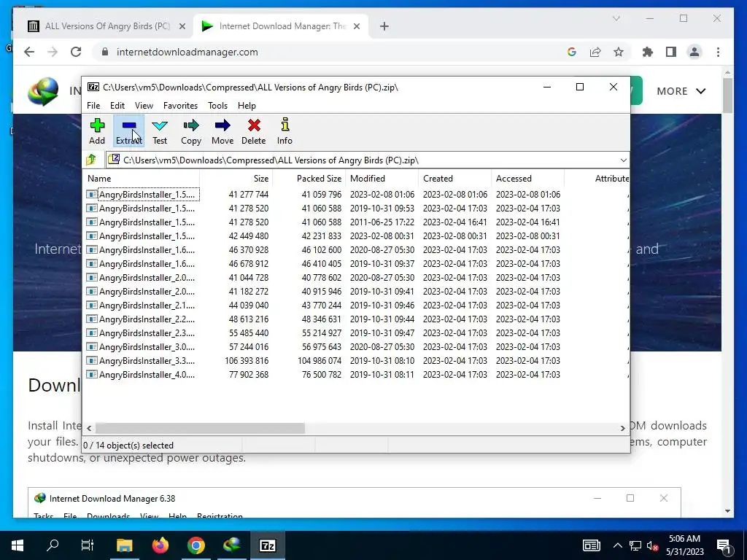Open Chrome extensions puzzle icon
This screenshot has width=747, height=560.
[x=648, y=52]
